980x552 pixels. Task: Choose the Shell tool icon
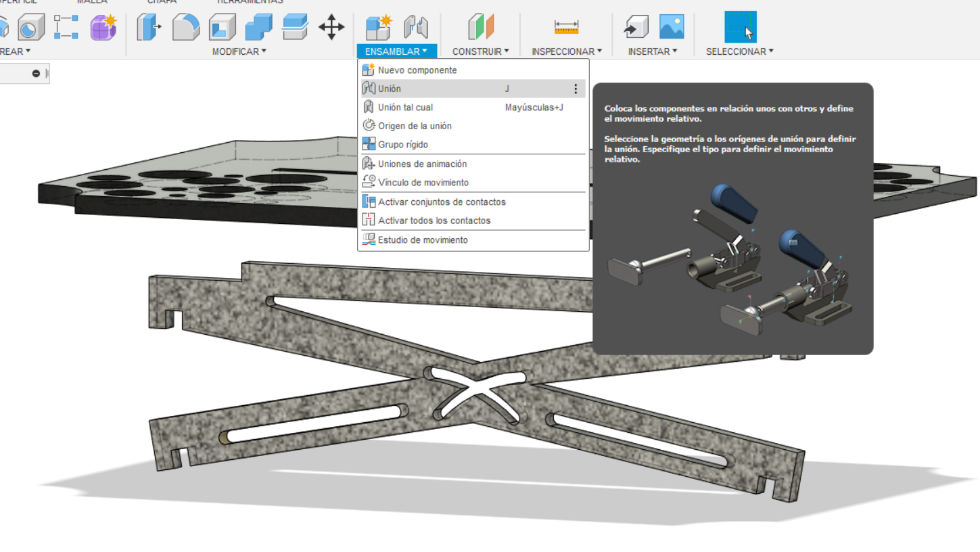[222, 27]
